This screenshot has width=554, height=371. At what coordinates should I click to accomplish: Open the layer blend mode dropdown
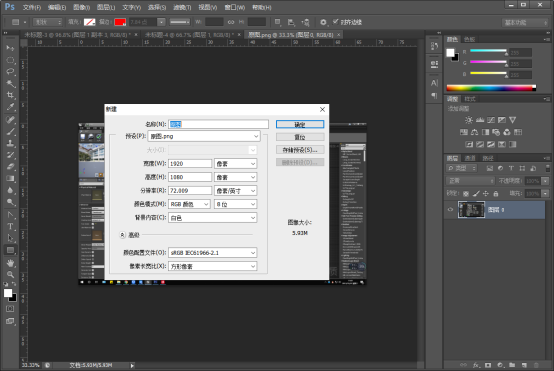coord(470,181)
